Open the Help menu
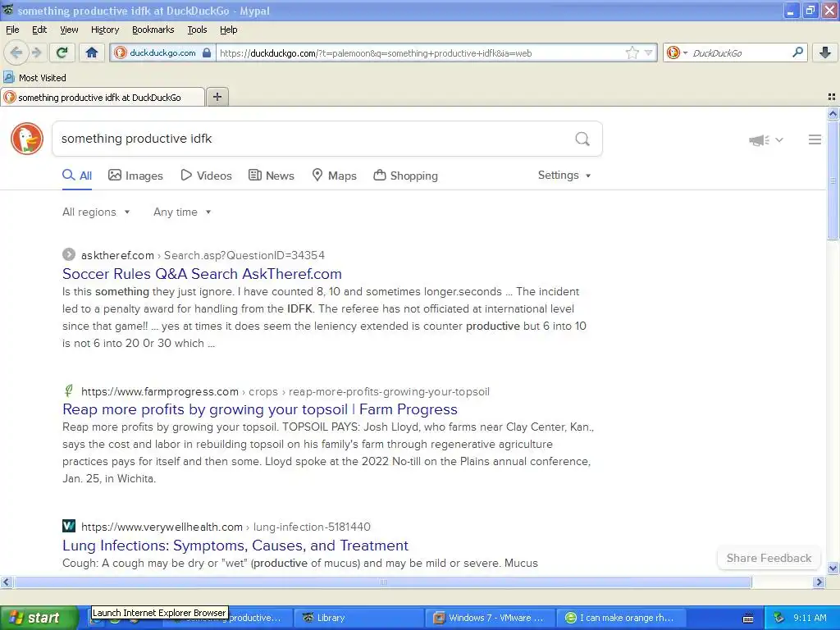The width and height of the screenshot is (840, 630). [228, 30]
